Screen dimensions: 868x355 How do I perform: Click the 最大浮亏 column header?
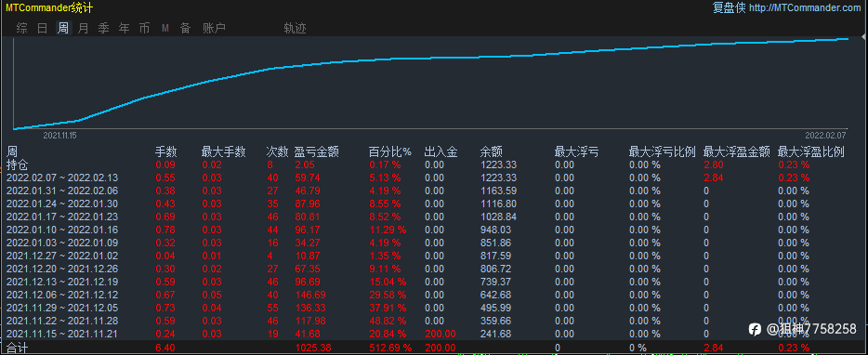coord(577,151)
